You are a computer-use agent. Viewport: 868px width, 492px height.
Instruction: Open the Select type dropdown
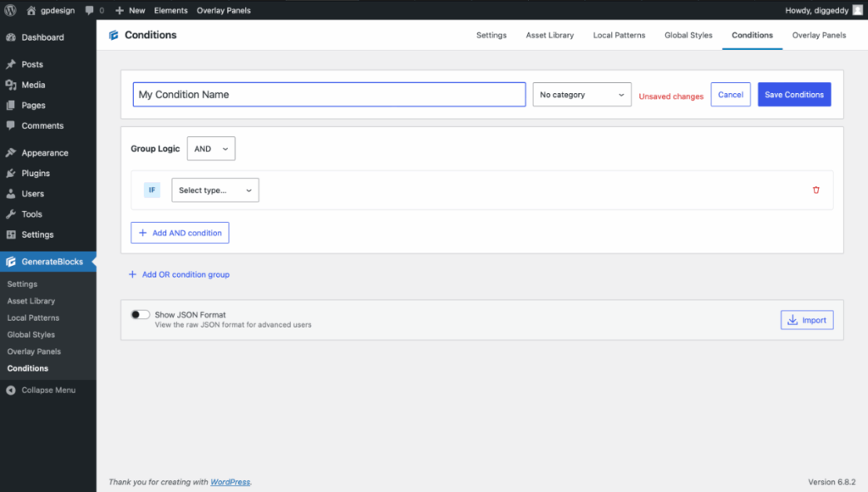(x=215, y=191)
